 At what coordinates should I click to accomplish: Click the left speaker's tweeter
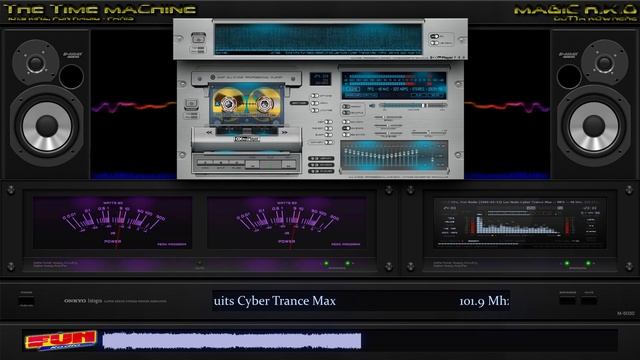36,63
